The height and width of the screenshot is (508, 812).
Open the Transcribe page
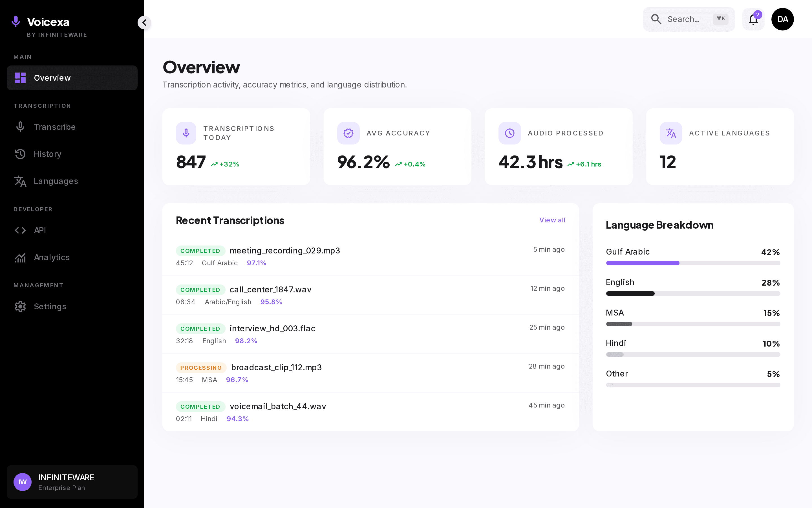point(72,127)
